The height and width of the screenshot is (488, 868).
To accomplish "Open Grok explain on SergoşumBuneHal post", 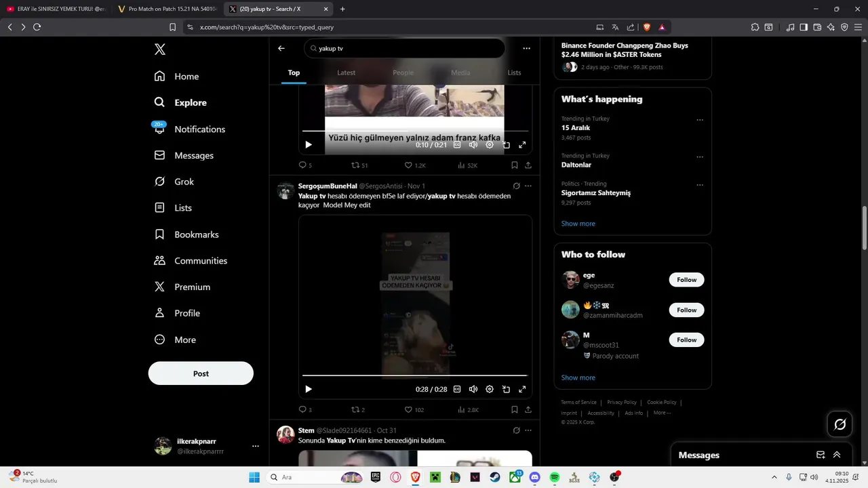I will pos(516,186).
